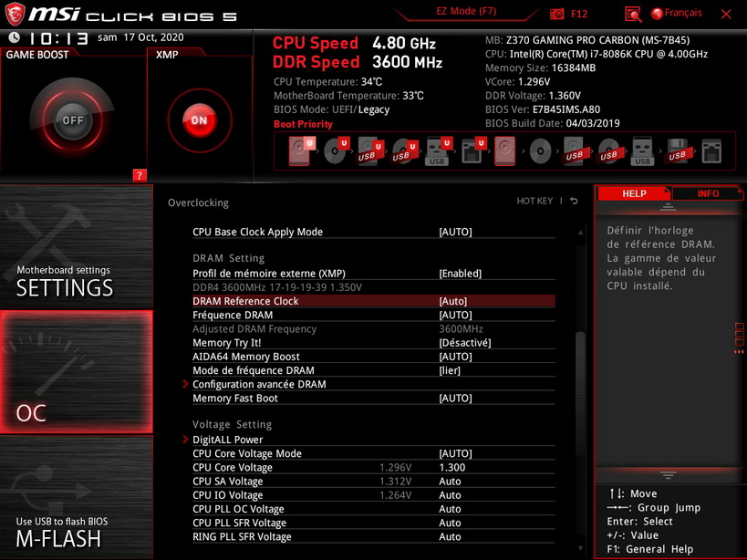Change language via the Français globe
Image resolution: width=747 pixels, height=560 pixels.
point(676,14)
